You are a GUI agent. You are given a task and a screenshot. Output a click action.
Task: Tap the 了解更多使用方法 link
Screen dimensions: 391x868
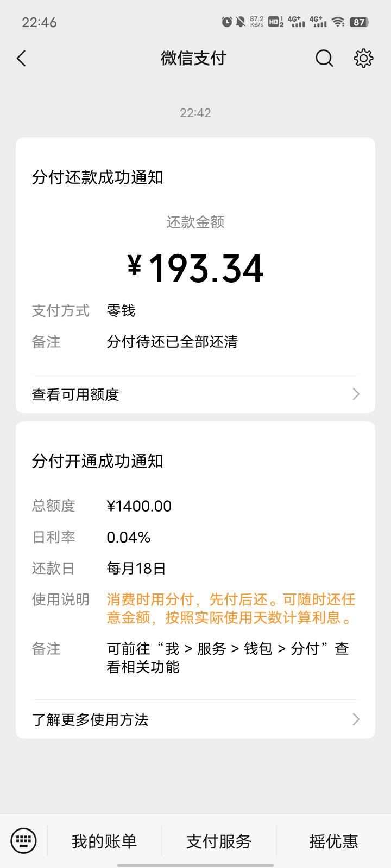click(x=90, y=720)
